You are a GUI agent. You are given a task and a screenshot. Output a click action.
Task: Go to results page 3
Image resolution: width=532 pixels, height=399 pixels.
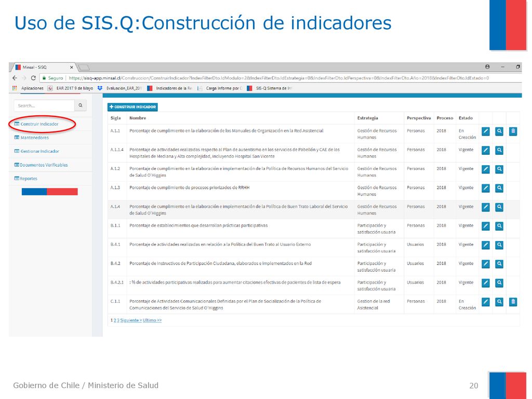tap(118, 320)
